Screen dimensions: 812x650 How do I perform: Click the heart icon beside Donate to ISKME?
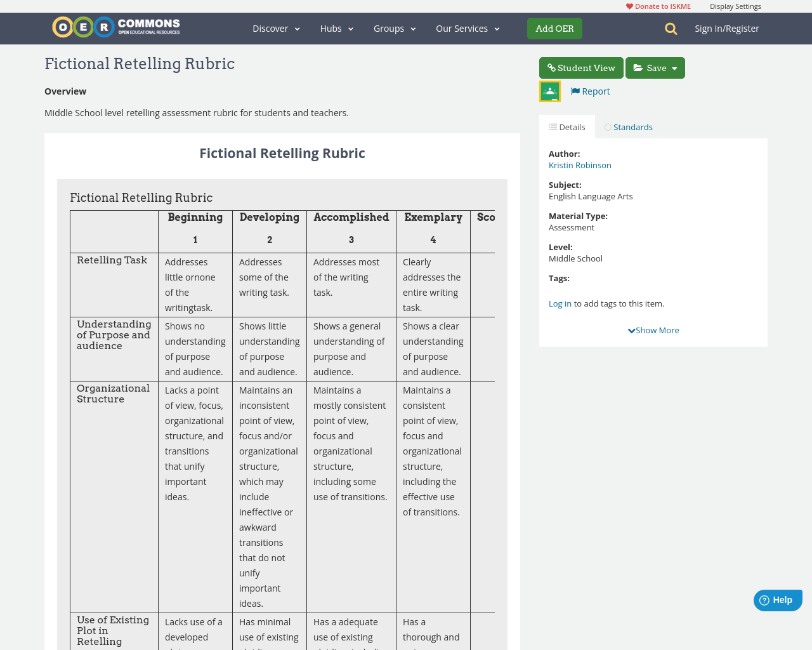click(x=629, y=6)
